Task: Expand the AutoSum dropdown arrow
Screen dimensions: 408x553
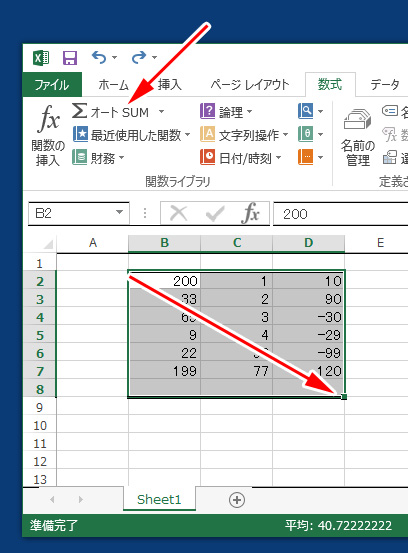Action: [162, 112]
